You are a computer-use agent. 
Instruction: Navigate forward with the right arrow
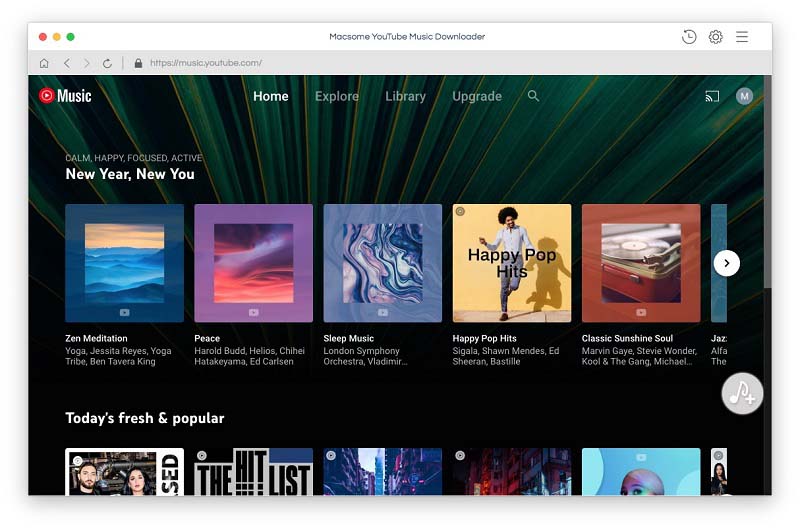[87, 63]
